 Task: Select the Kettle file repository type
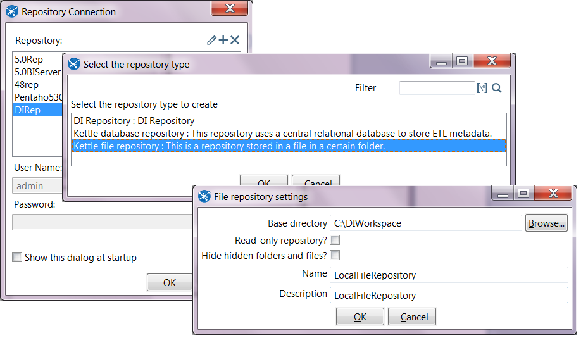[x=289, y=146]
